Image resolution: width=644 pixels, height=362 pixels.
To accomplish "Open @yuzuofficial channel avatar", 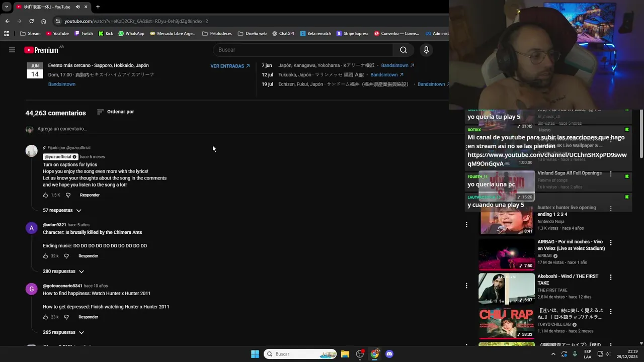I will click(32, 151).
